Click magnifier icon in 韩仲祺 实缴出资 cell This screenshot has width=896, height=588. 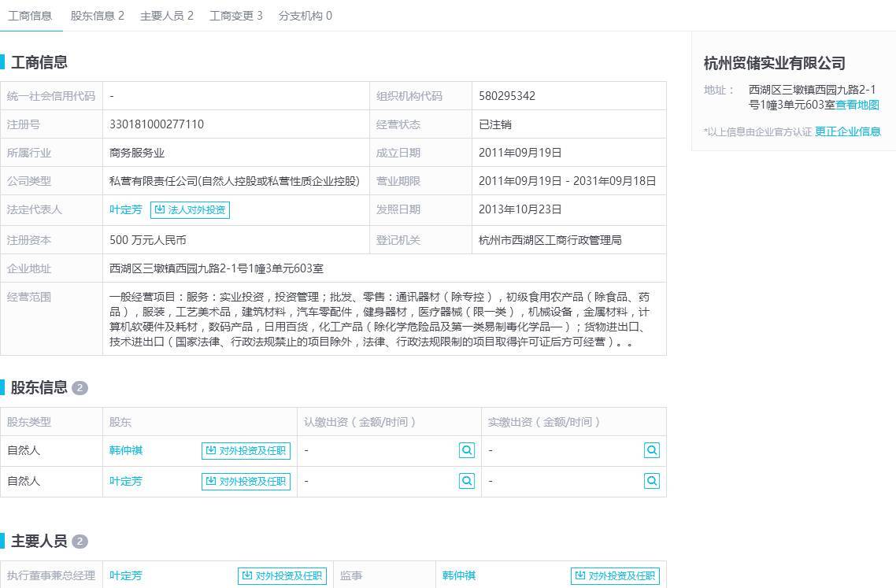(651, 450)
